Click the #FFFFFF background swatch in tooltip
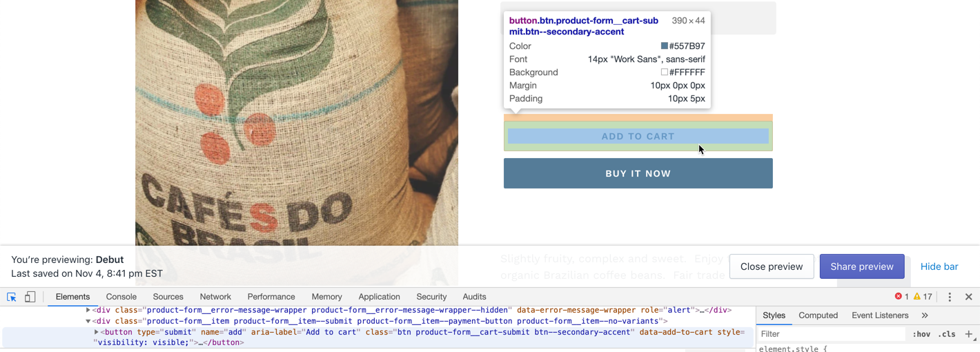Screen dimensions: 980x352 coord(665,72)
